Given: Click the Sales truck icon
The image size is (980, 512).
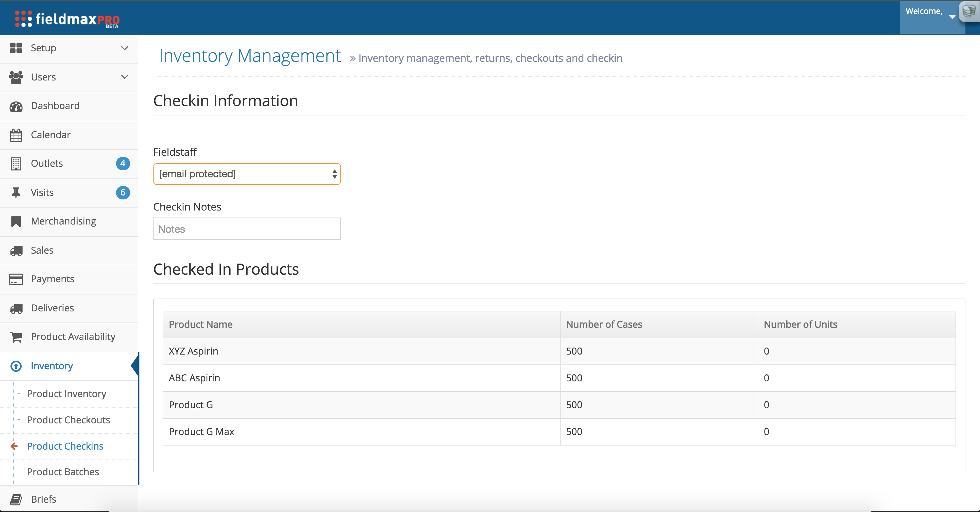Looking at the screenshot, I should point(16,250).
